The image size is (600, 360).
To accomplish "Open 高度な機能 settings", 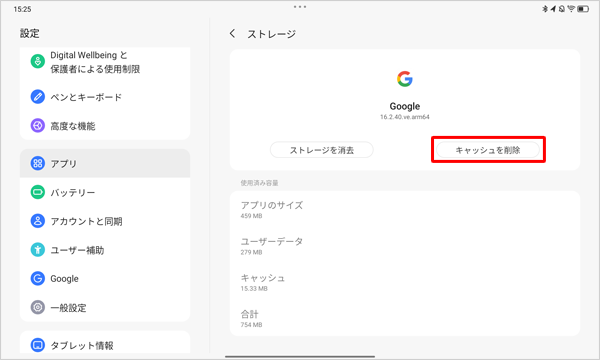I will (105, 125).
